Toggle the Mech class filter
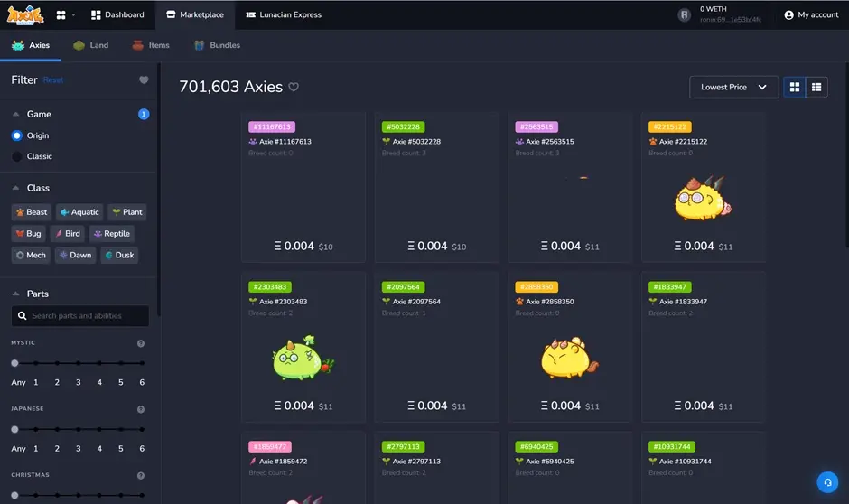This screenshot has width=849, height=504. [x=31, y=255]
